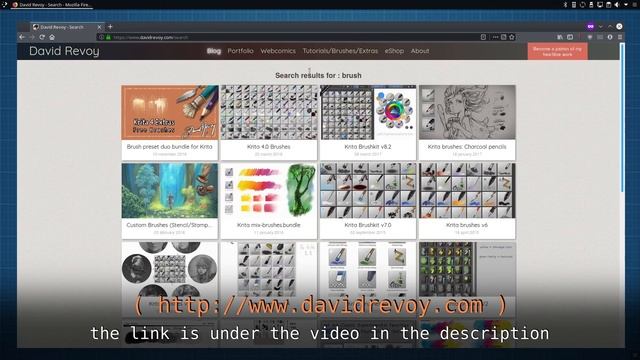Screen dimensions: 640x360
Task: Click Bluetooth icon in system tray
Action: point(565,4)
